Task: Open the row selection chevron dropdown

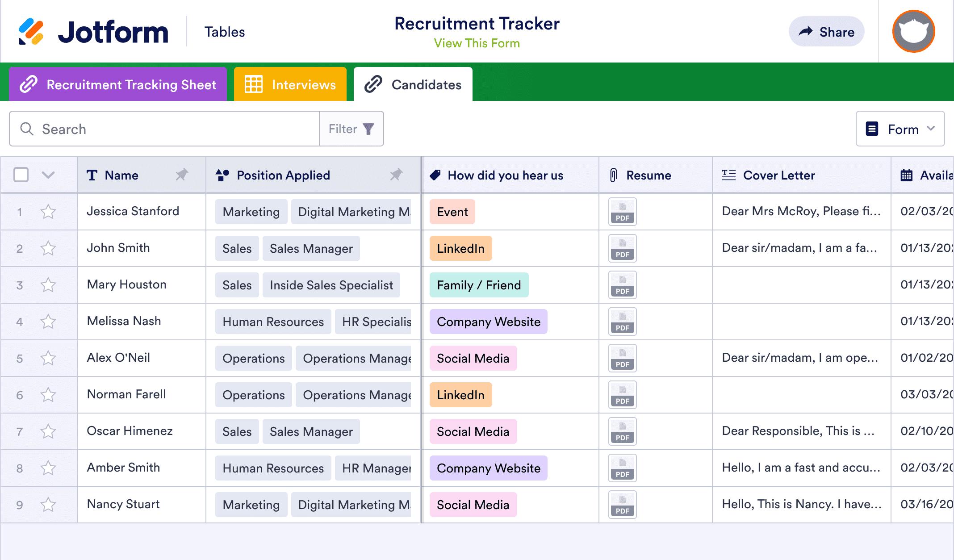Action: coord(48,175)
